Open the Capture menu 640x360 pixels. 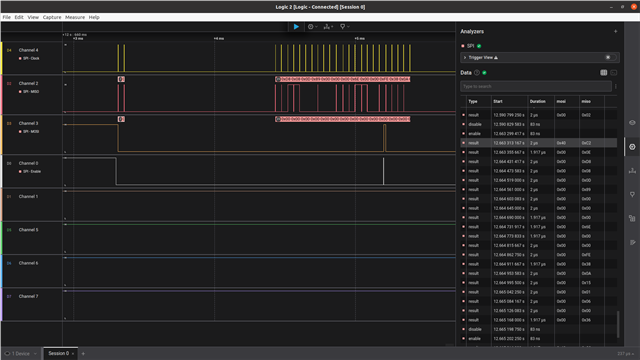52,17
